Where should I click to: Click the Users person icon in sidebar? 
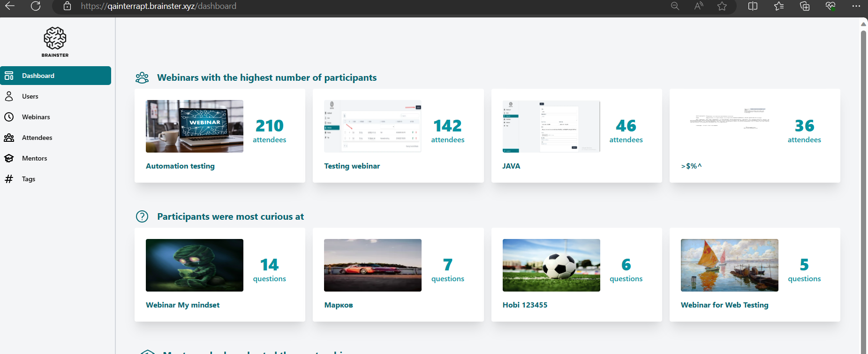(x=9, y=96)
